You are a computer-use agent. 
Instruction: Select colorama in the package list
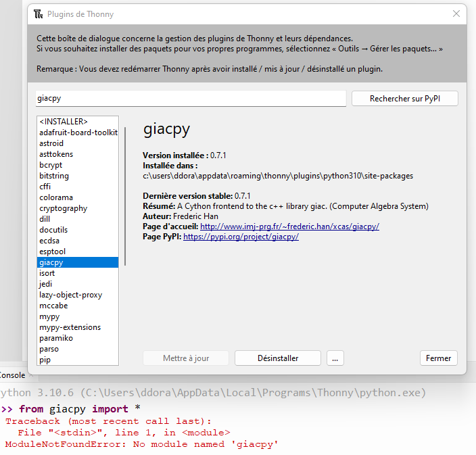click(x=77, y=197)
